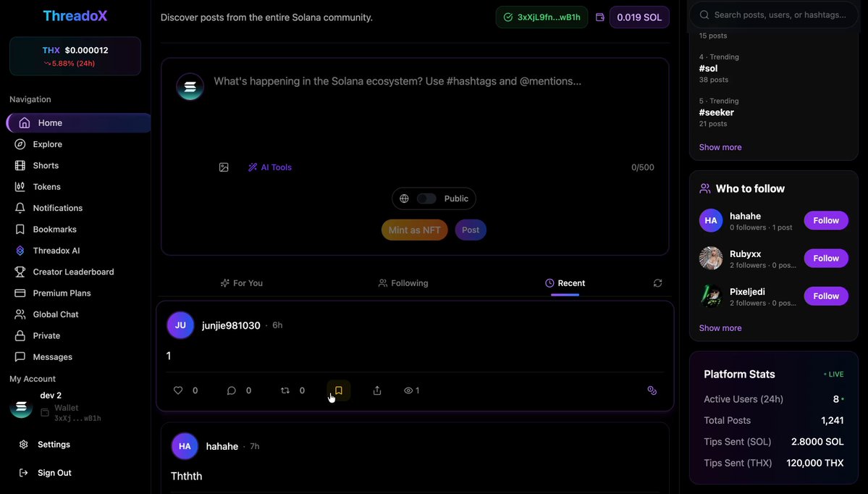This screenshot has width=868, height=494.
Task: Click the share icon on junjie981030's post
Action: [x=377, y=390]
